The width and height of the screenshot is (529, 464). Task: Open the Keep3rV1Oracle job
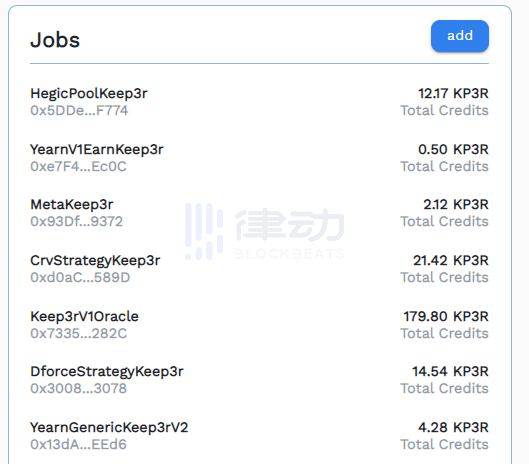[x=84, y=317]
